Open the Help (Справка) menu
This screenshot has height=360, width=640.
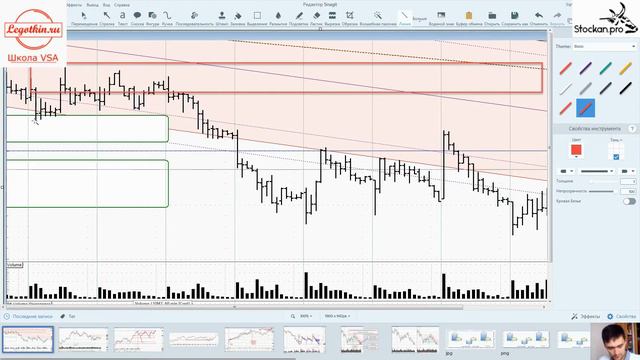(122, 5)
